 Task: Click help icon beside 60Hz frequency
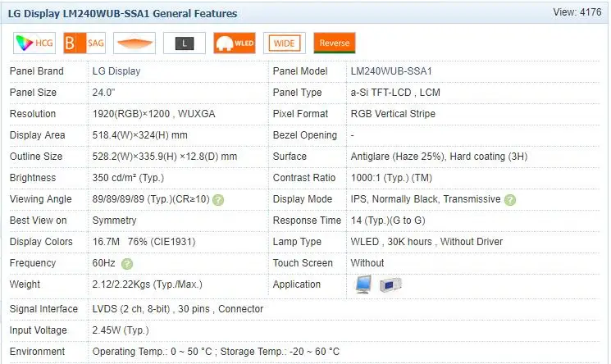point(127,264)
